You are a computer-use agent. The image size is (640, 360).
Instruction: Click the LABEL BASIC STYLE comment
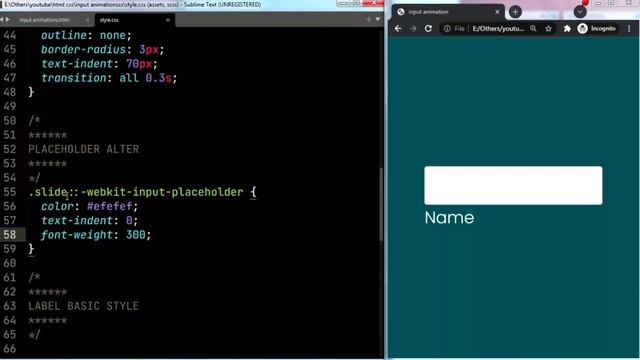[x=84, y=306]
